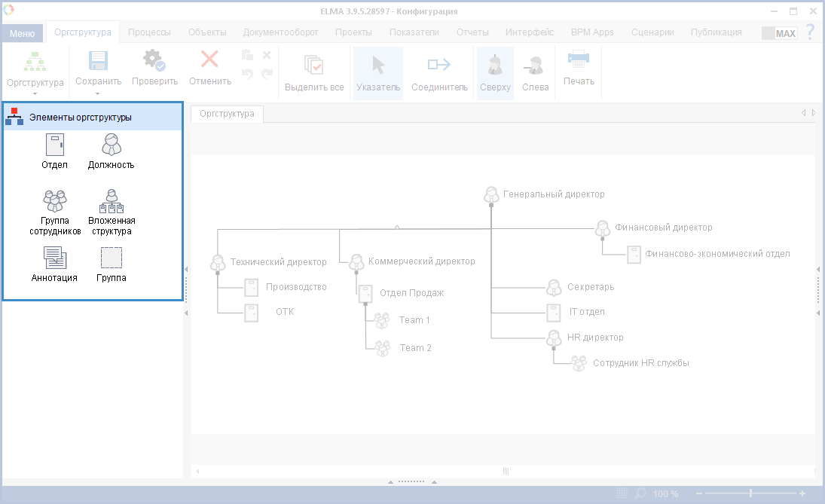Viewport: 825px width, 504px height.
Task: Open the Документооборот ribbon tab
Action: pos(280,32)
